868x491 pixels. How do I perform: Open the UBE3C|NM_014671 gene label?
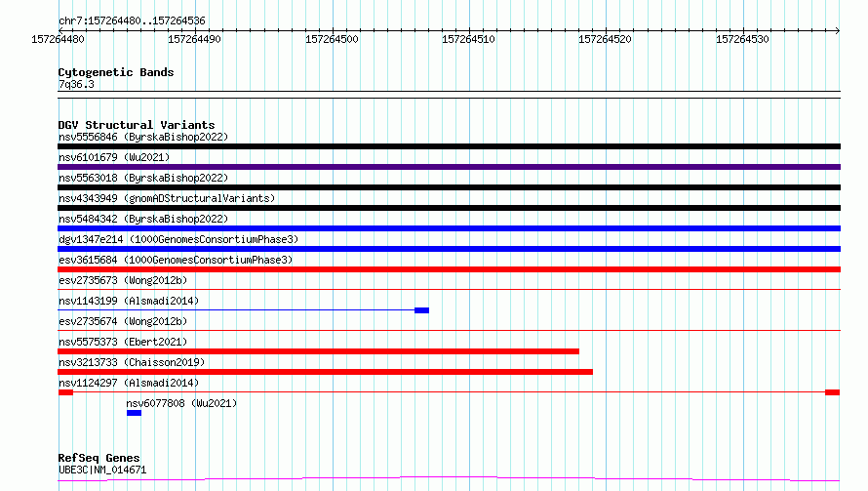tap(102, 470)
